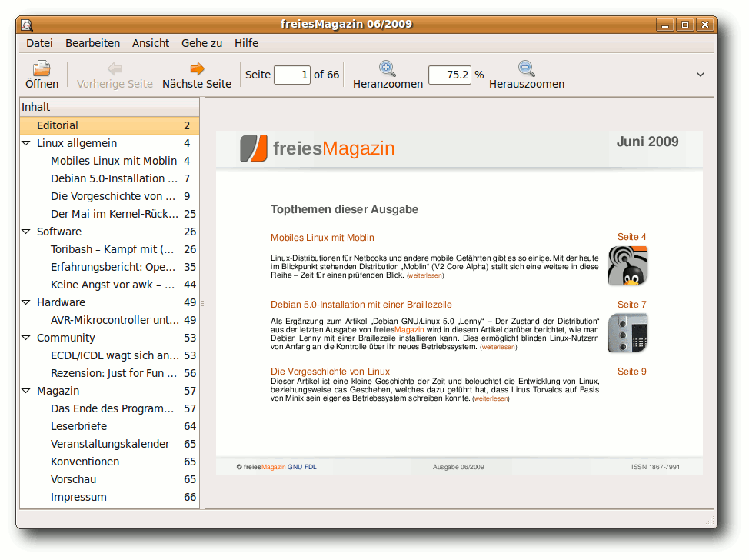The image size is (749, 560).
Task: Select Debian 5.0-Installation entry in sidebar
Action: pyautogui.click(x=109, y=178)
